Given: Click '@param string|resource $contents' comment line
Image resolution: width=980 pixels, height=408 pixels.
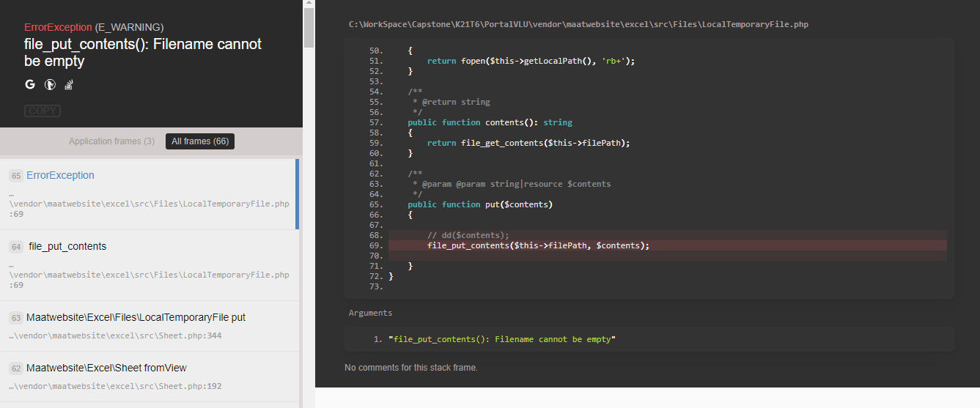Looking at the screenshot, I should click(x=512, y=184).
